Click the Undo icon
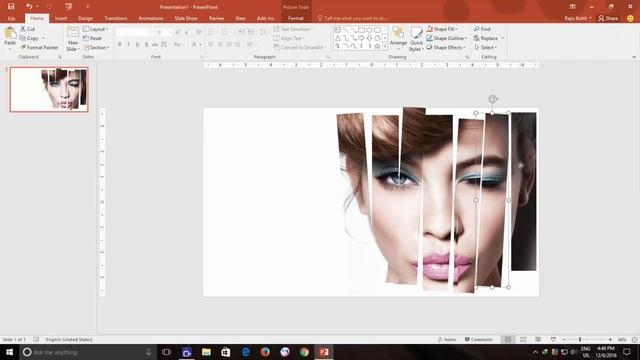Image resolution: width=640 pixels, height=360 pixels. [29, 7]
